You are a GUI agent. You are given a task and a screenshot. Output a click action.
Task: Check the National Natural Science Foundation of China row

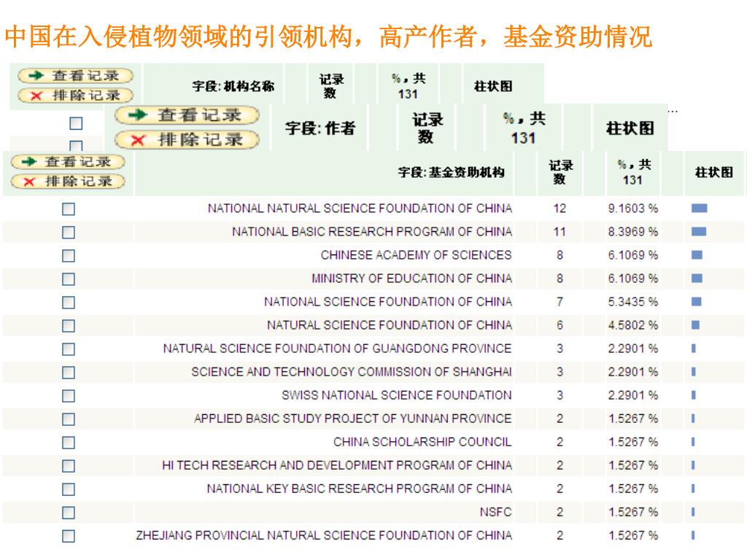[69, 209]
